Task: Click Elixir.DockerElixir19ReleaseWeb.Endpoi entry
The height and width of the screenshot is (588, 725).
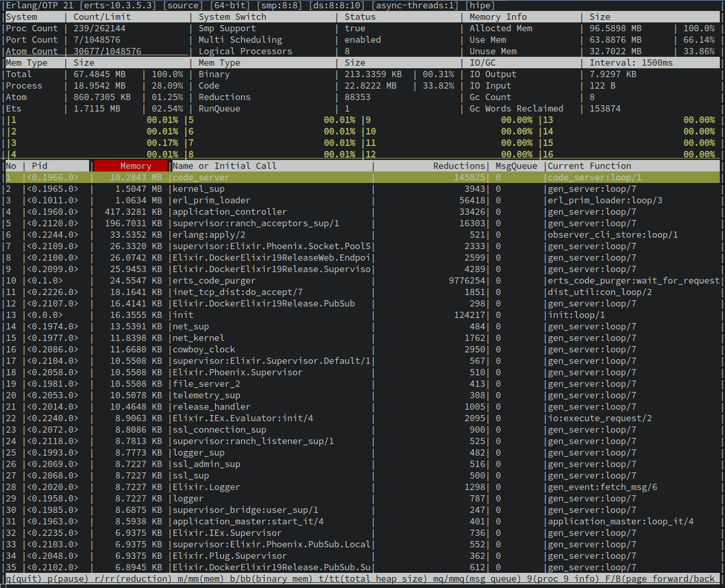Action: coord(272,258)
